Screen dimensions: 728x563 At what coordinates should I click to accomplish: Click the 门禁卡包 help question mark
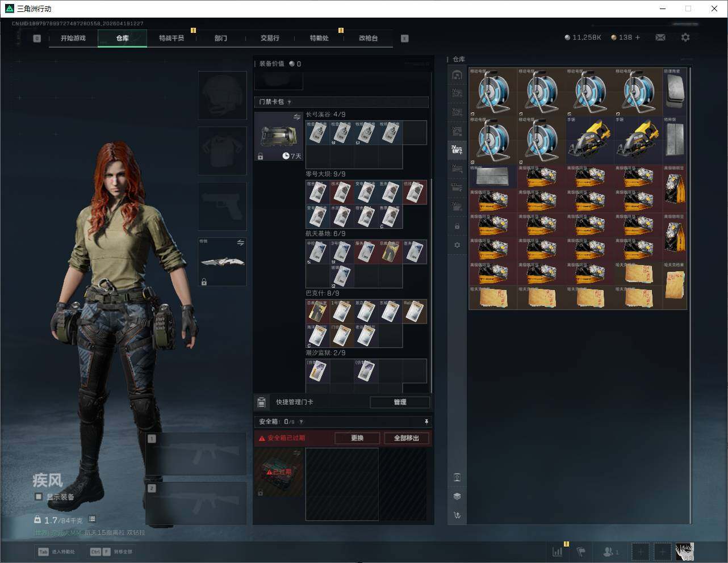[x=289, y=102]
